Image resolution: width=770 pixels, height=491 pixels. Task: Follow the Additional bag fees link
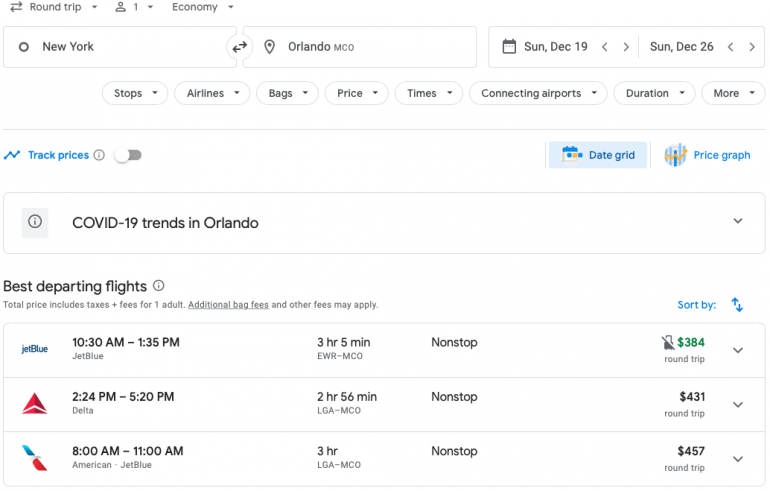coord(228,305)
